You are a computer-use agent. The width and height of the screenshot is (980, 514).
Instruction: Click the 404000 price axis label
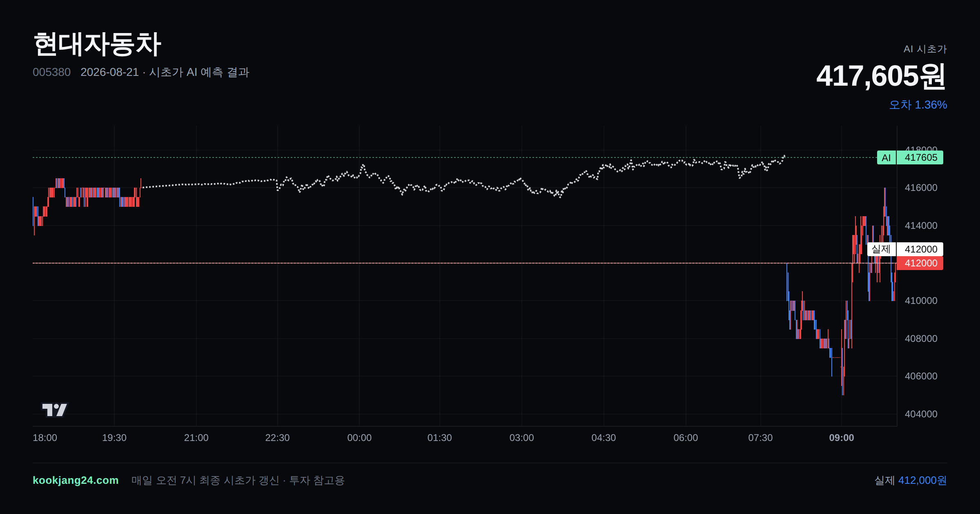coord(921,414)
